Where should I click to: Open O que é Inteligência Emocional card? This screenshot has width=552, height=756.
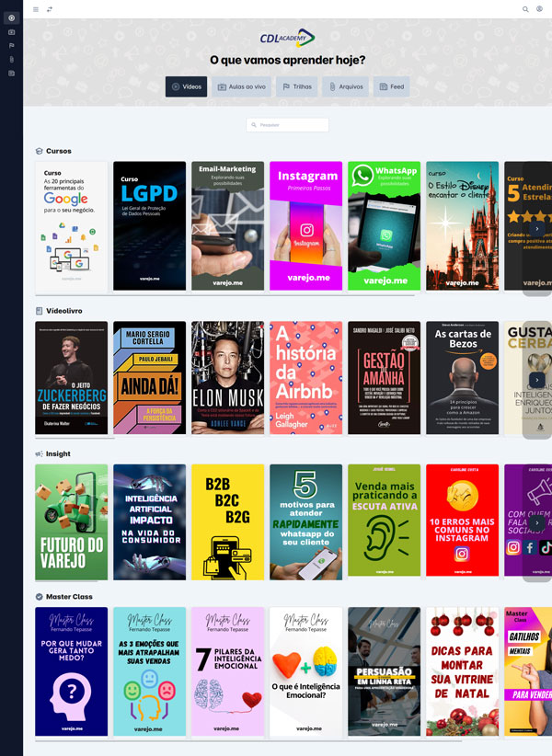point(305,671)
